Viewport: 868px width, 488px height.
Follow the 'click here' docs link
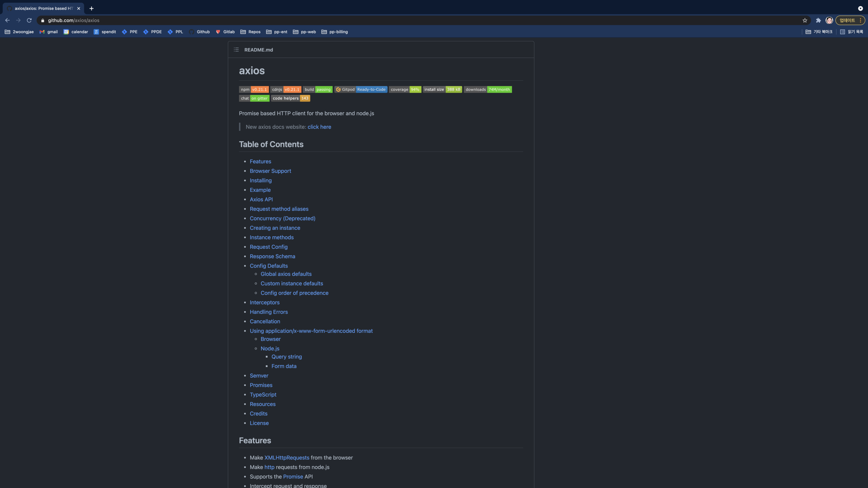pos(319,127)
